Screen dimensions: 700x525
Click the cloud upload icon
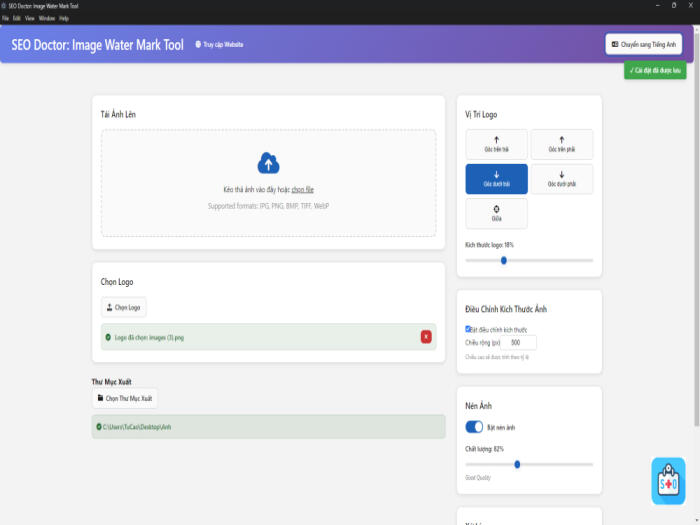point(268,163)
